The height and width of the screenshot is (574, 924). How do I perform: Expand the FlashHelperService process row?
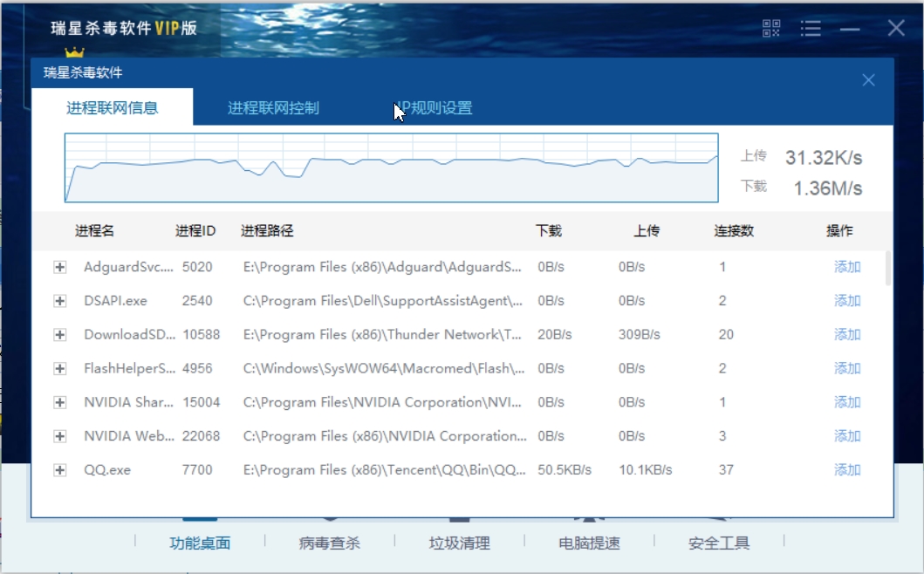point(60,369)
